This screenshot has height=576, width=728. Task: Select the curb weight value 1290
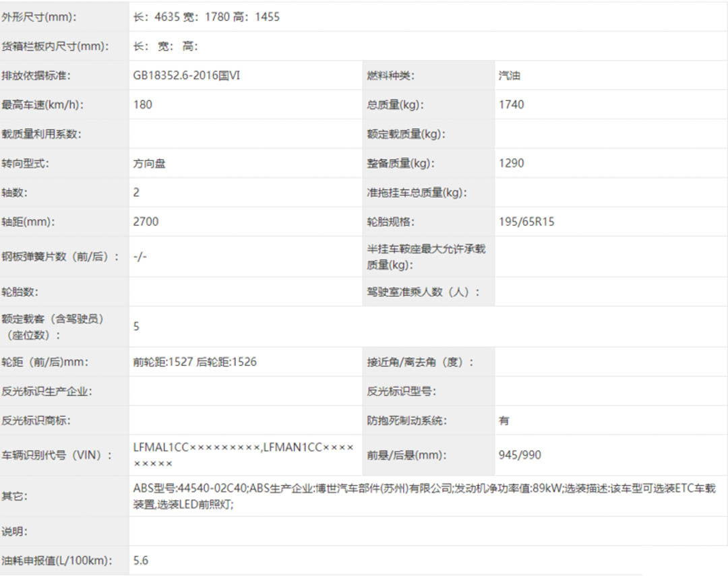[511, 163]
